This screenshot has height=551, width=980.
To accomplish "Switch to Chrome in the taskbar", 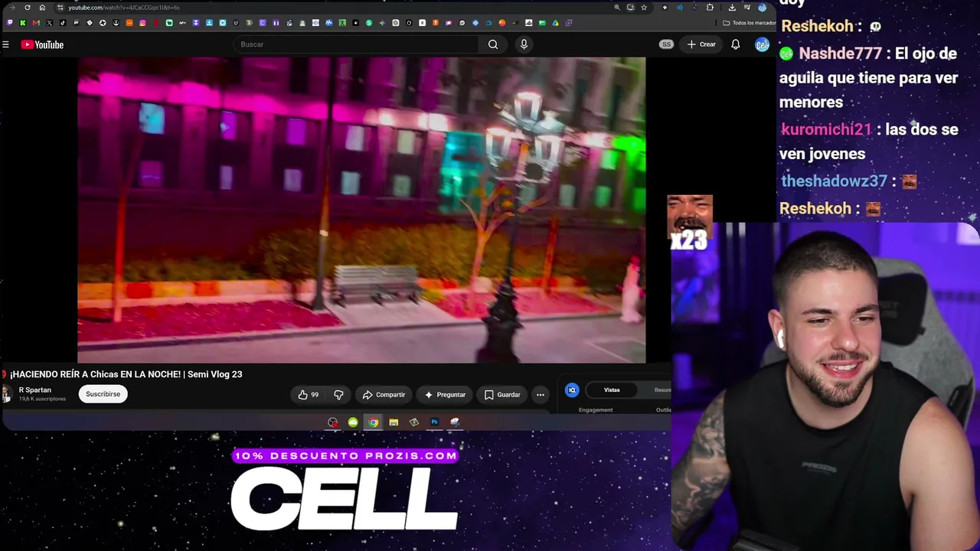I will click(x=373, y=422).
